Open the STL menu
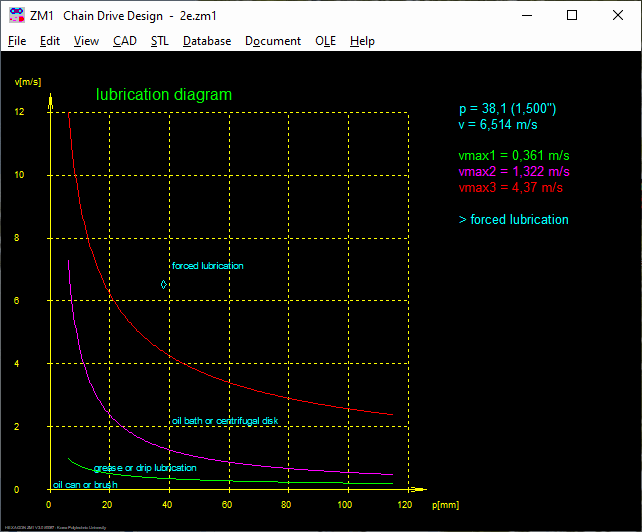 coord(160,41)
